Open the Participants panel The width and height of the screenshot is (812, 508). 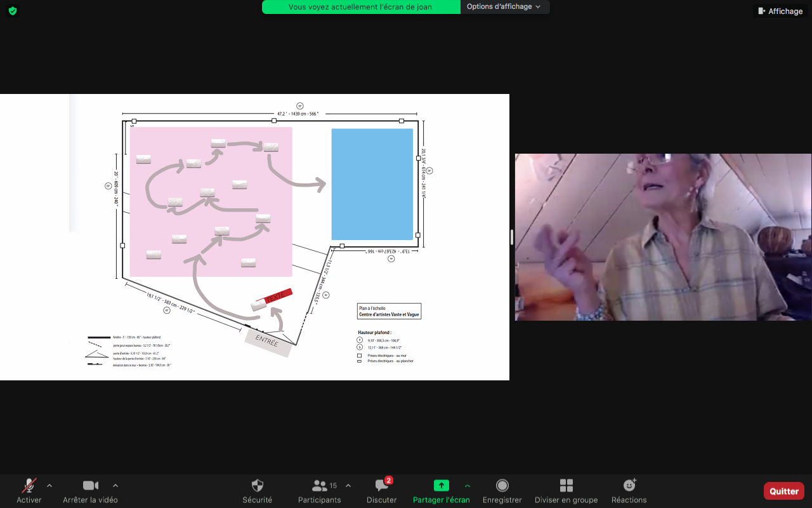320,490
